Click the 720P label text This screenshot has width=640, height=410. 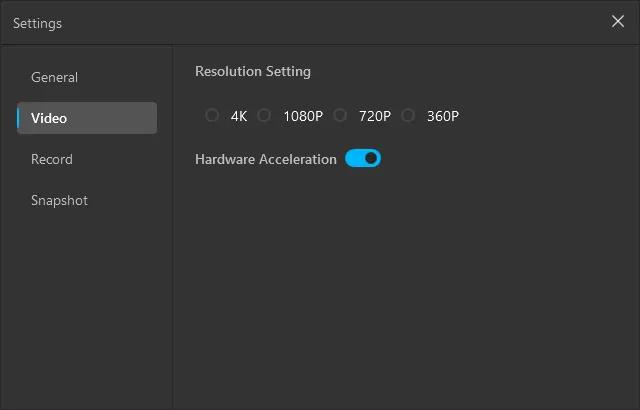(x=375, y=116)
